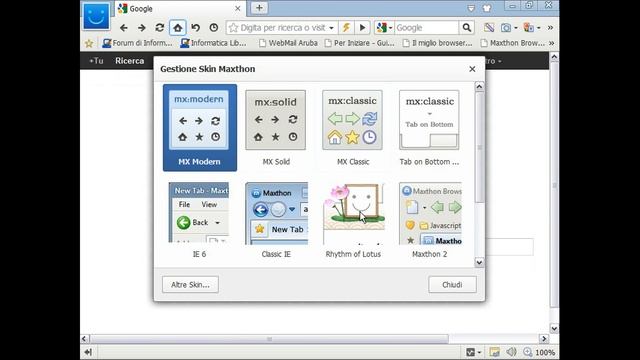
Task: Expand the puzzle extension icon dropdown
Action: click(x=539, y=28)
